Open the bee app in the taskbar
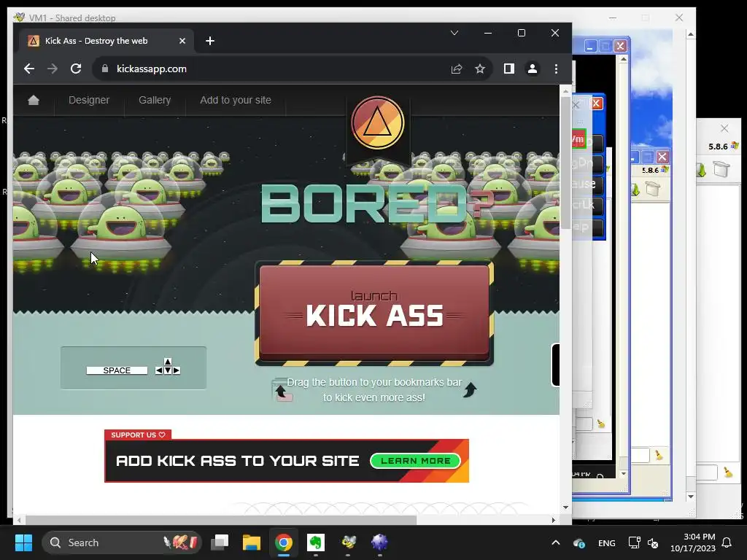This screenshot has width=747, height=560. 348,542
